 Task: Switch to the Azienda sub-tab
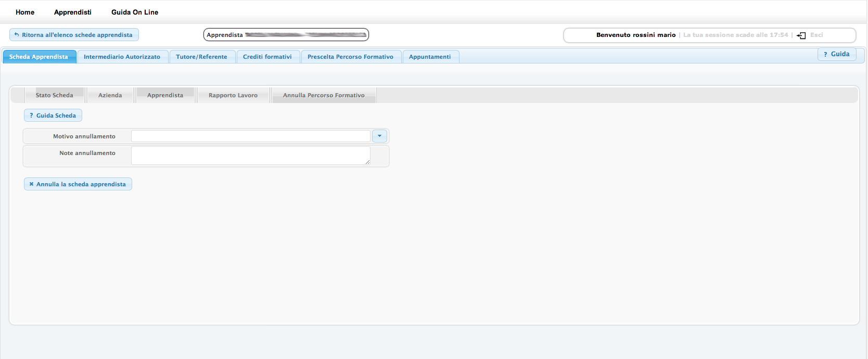(x=110, y=95)
